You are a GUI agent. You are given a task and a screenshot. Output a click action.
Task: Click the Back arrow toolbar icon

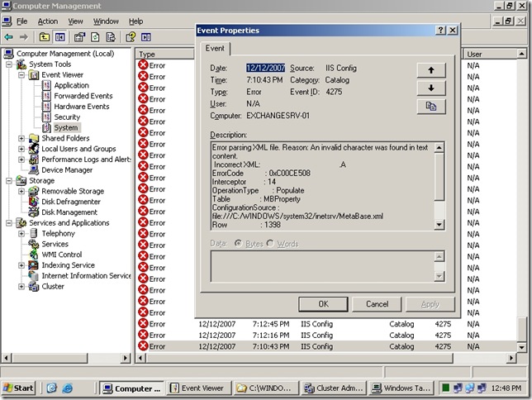click(x=8, y=36)
